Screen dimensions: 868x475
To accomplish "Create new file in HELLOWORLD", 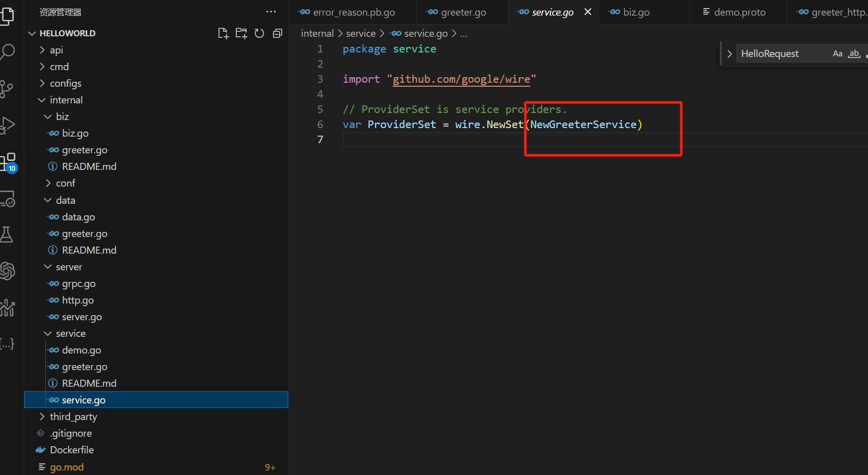I will click(x=223, y=33).
